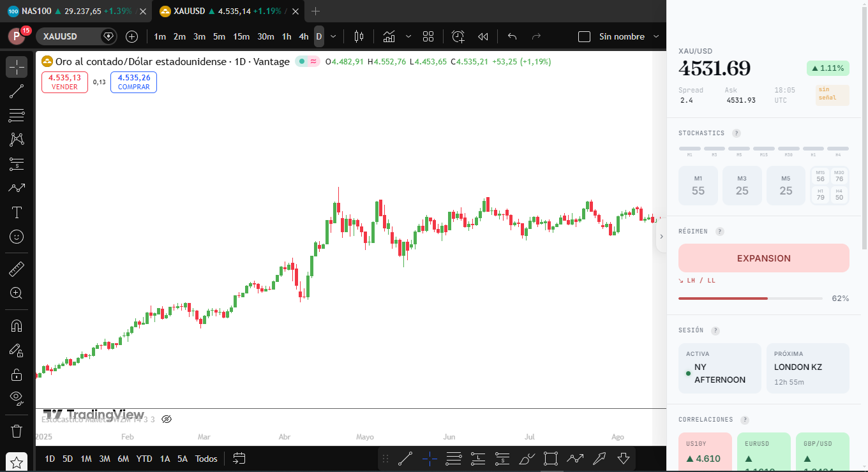Open the indicators menu
868x472 pixels.
(x=389, y=36)
